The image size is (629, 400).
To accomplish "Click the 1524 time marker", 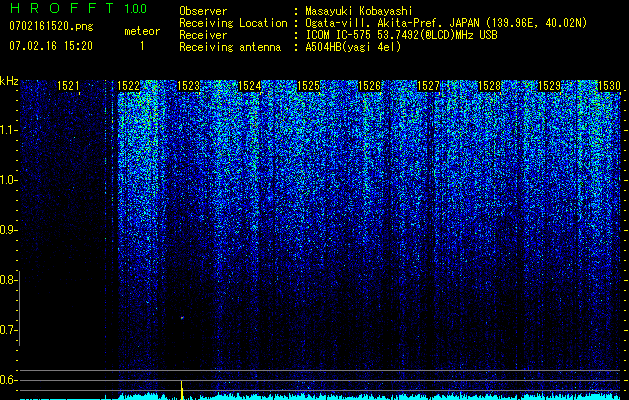I will click(249, 86).
